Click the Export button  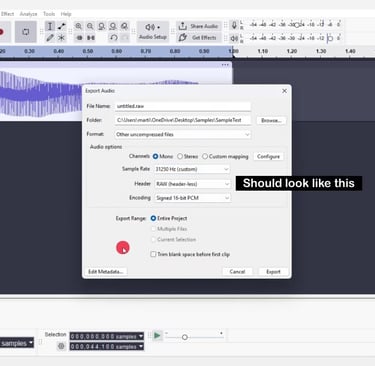tap(273, 272)
